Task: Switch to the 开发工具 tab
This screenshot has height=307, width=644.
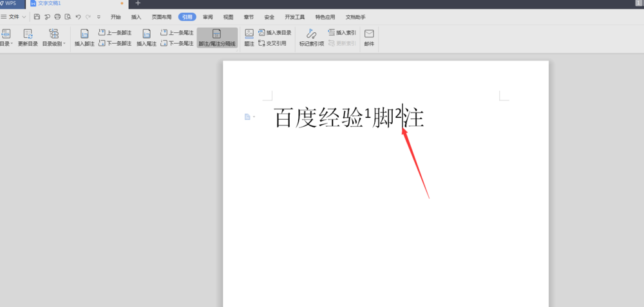Action: pos(295,17)
